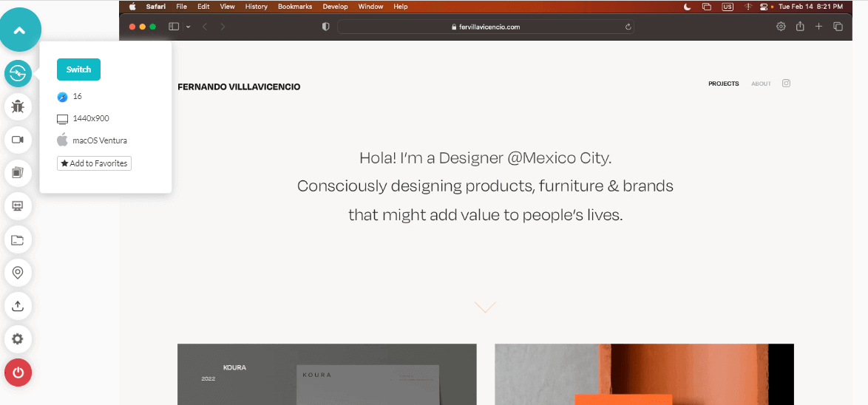Open Control Center in menu bar
This screenshot has height=405, width=868.
(764, 7)
